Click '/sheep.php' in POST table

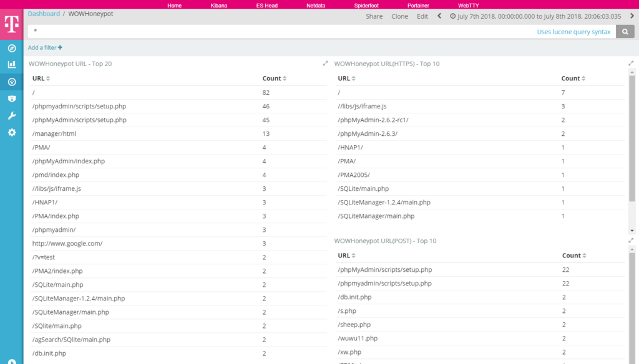click(x=354, y=325)
